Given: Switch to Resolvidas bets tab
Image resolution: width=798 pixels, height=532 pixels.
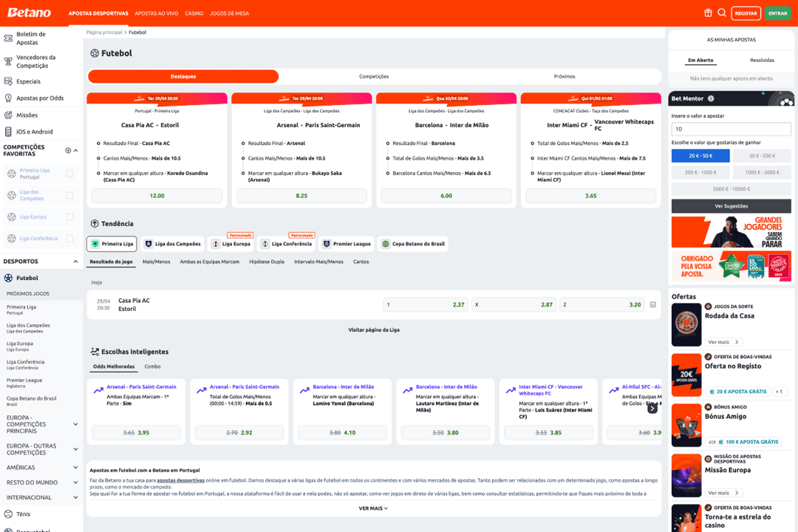Looking at the screenshot, I should coord(762,60).
